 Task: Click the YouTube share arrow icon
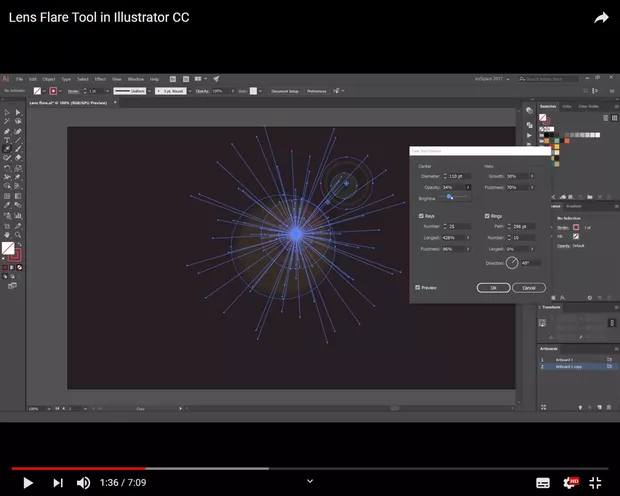[601, 18]
